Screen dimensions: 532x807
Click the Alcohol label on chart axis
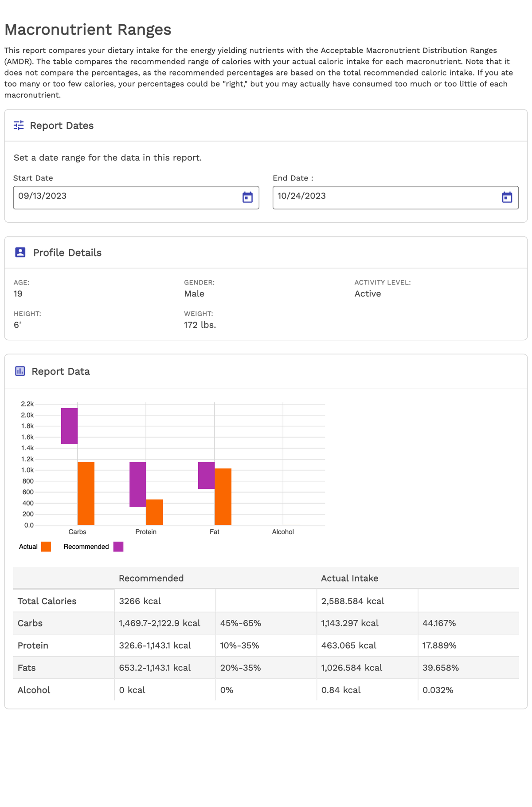coord(283,532)
